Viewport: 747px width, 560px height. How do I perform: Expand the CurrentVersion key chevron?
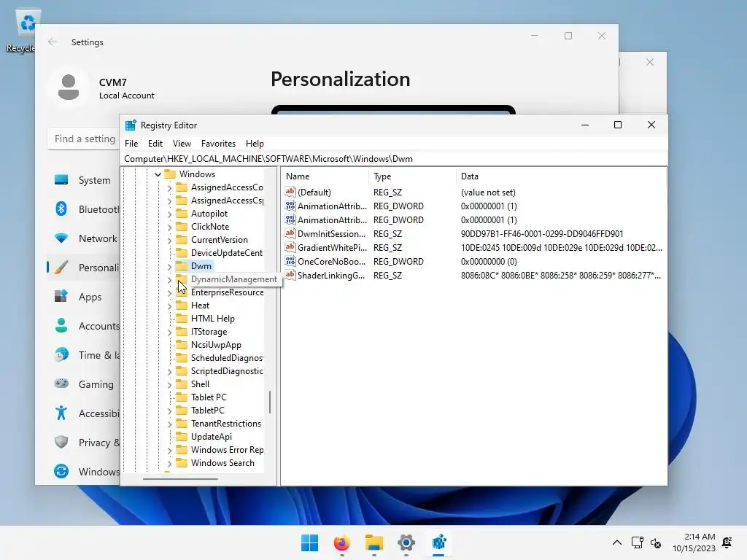(x=169, y=240)
